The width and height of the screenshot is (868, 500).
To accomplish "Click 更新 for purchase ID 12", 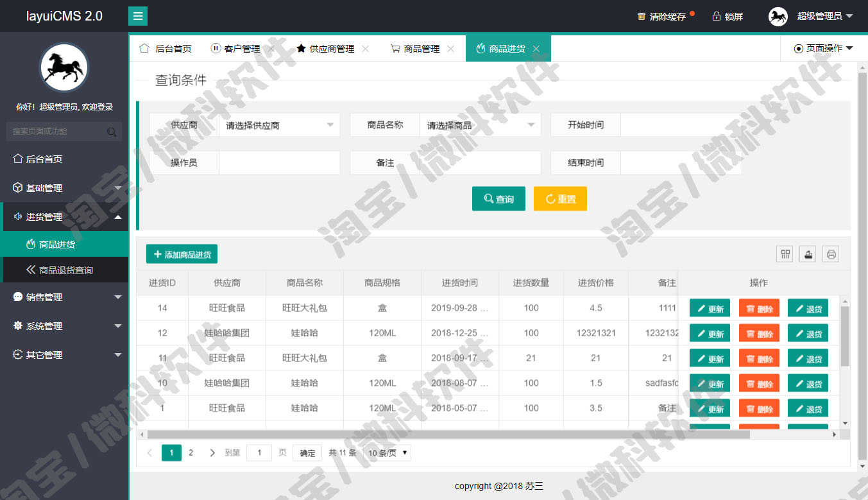I will (x=710, y=334).
